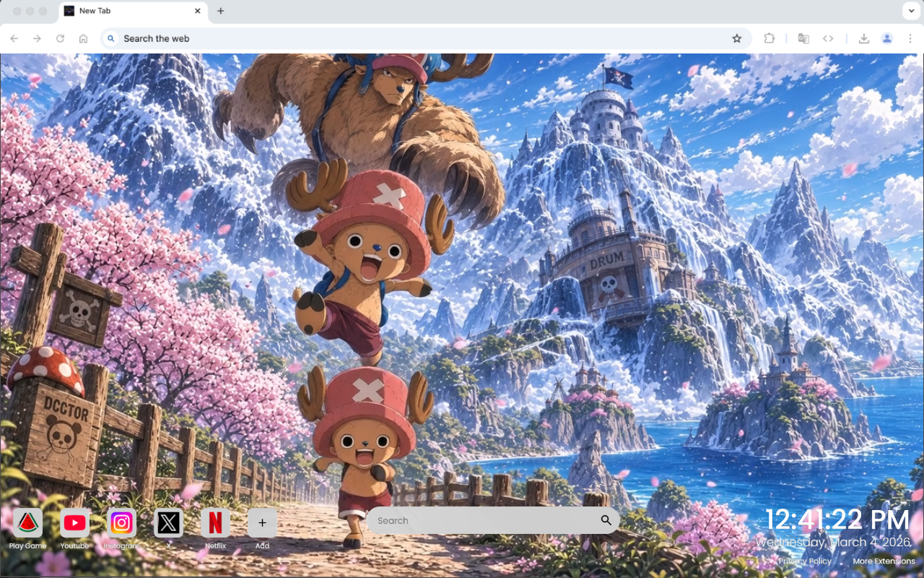The image size is (924, 578).
Task: Click the magnifier in the page search bar
Action: [x=606, y=520]
